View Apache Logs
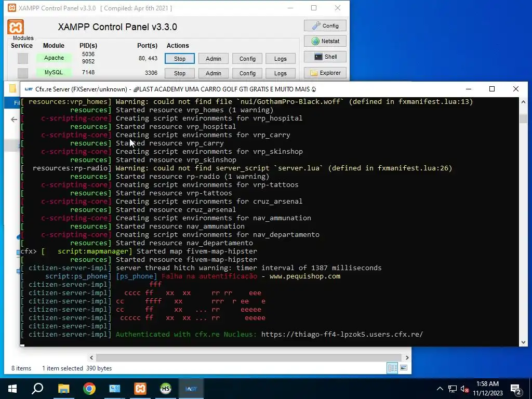This screenshot has width=532, height=399. (x=280, y=59)
